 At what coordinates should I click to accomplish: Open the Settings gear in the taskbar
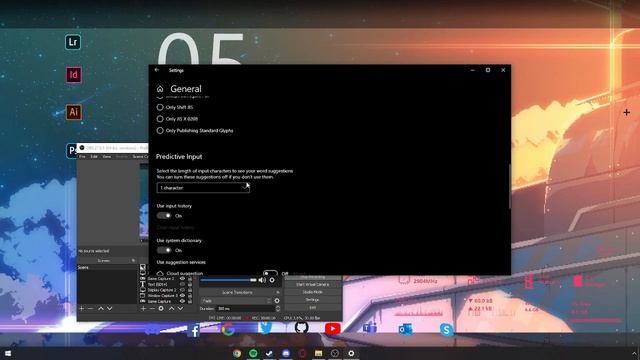point(351,353)
